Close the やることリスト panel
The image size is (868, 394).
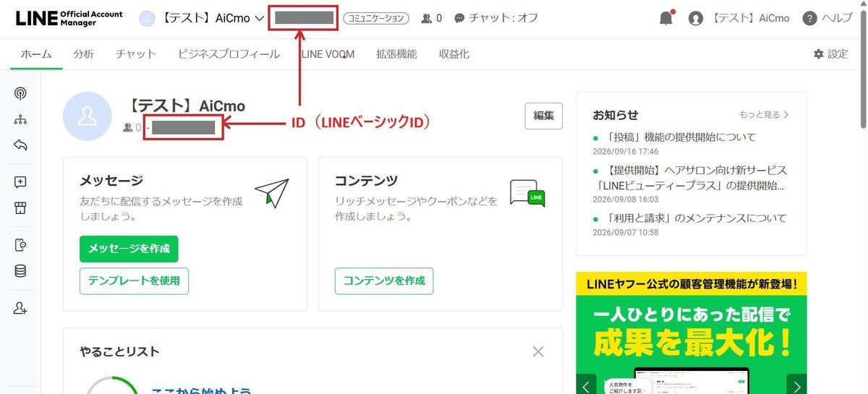(x=538, y=351)
